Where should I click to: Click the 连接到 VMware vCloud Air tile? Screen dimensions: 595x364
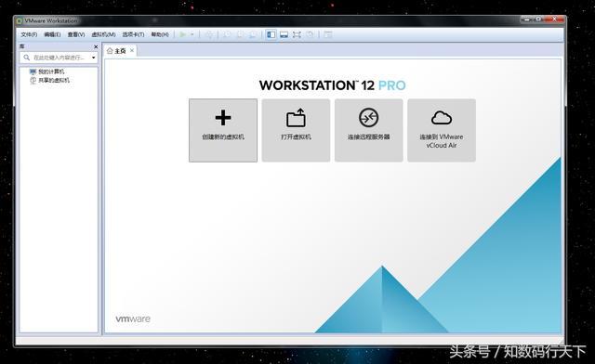point(442,130)
